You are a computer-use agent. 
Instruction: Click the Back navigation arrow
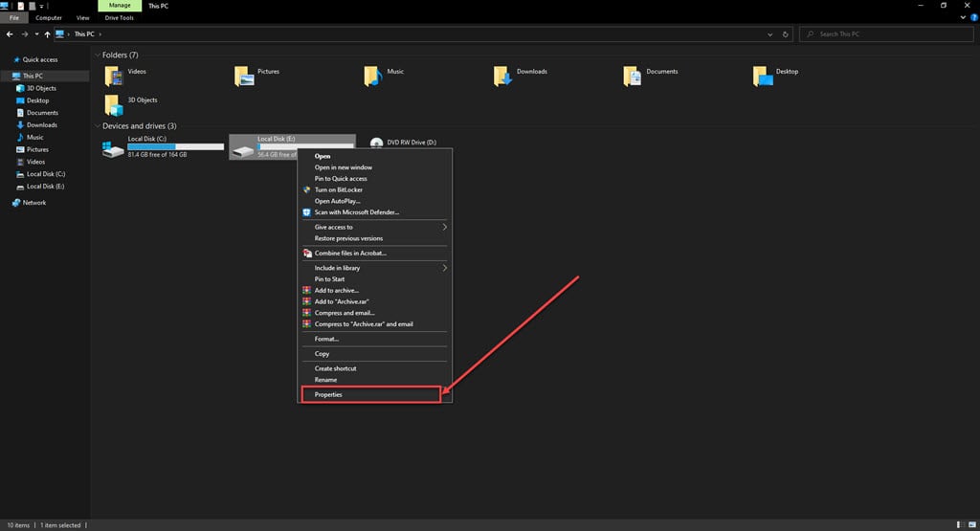click(x=10, y=34)
